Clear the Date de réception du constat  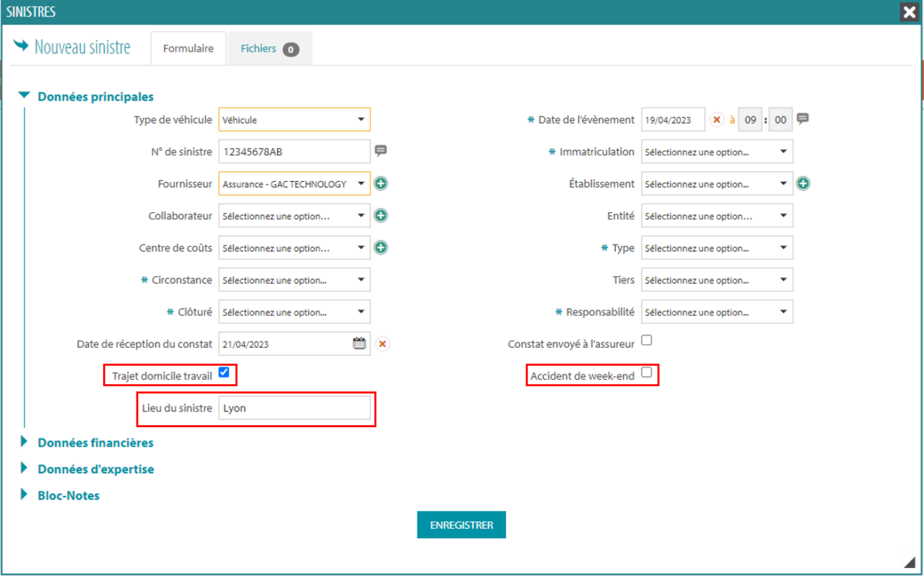pos(383,344)
